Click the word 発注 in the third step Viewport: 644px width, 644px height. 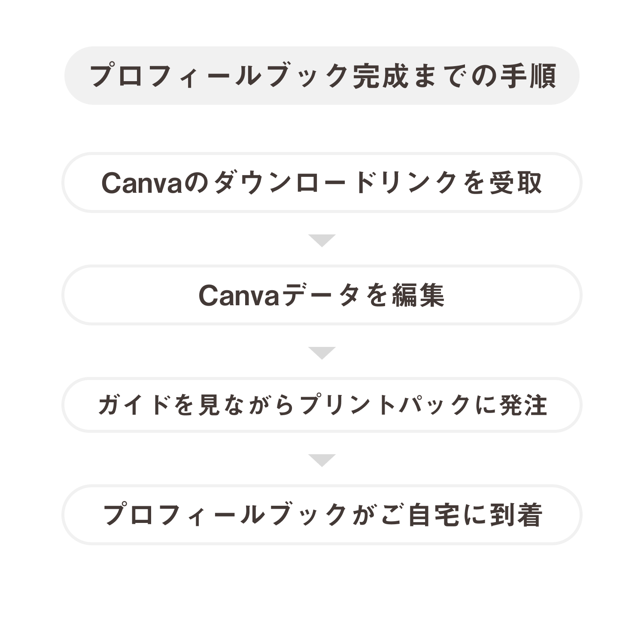(x=523, y=405)
